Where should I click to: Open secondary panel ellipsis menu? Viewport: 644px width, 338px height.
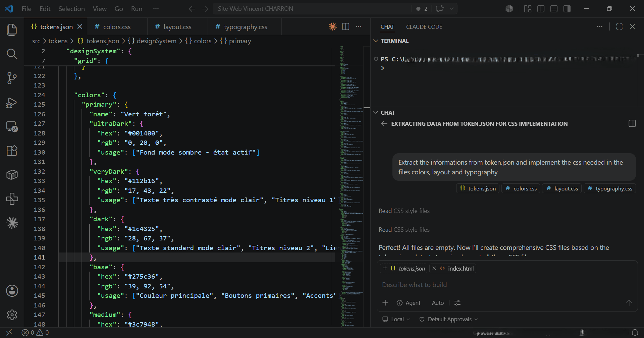click(600, 26)
